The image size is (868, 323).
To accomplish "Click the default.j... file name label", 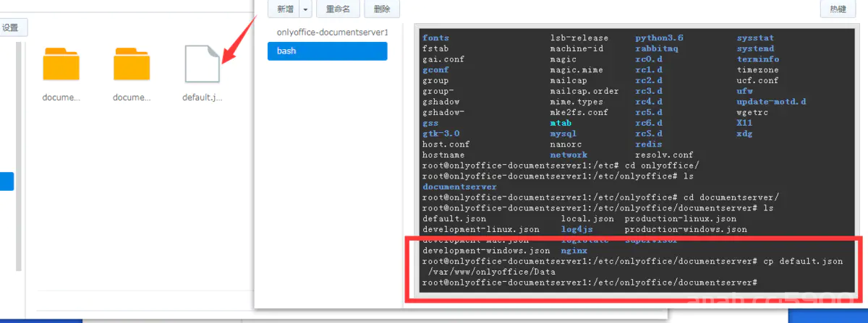I will point(202,97).
